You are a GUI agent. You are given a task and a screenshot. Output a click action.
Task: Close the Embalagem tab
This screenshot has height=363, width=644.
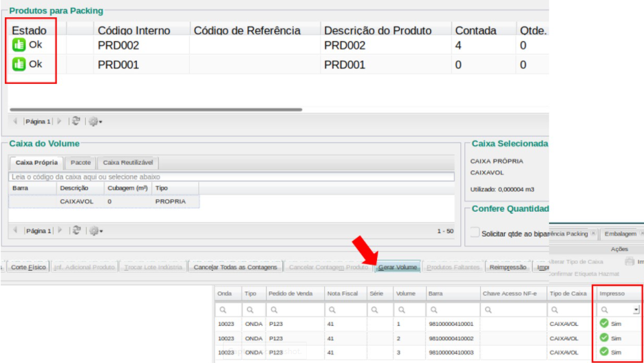[643, 233]
